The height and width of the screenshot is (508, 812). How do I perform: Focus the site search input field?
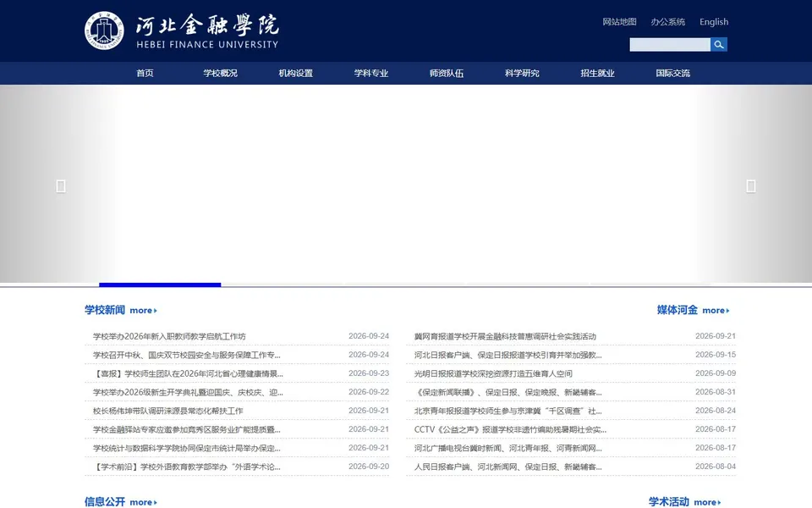[x=670, y=45]
